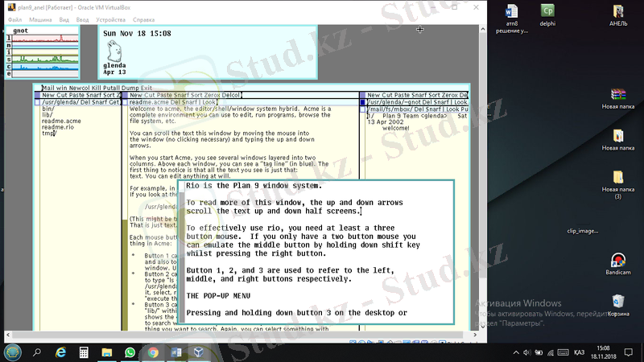The width and height of the screenshot is (644, 362).
Task: Open the Windows Start button
Action: coord(13,352)
